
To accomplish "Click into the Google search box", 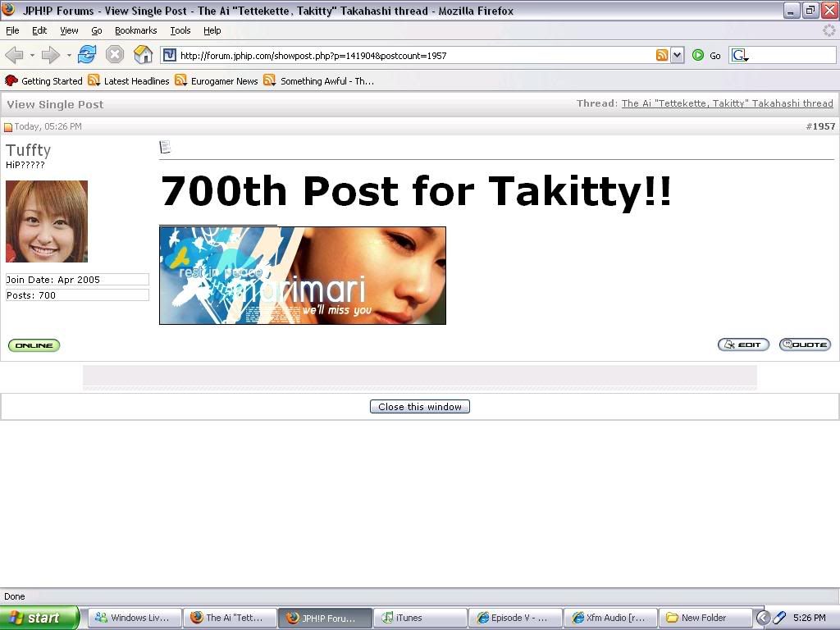I will [x=792, y=55].
